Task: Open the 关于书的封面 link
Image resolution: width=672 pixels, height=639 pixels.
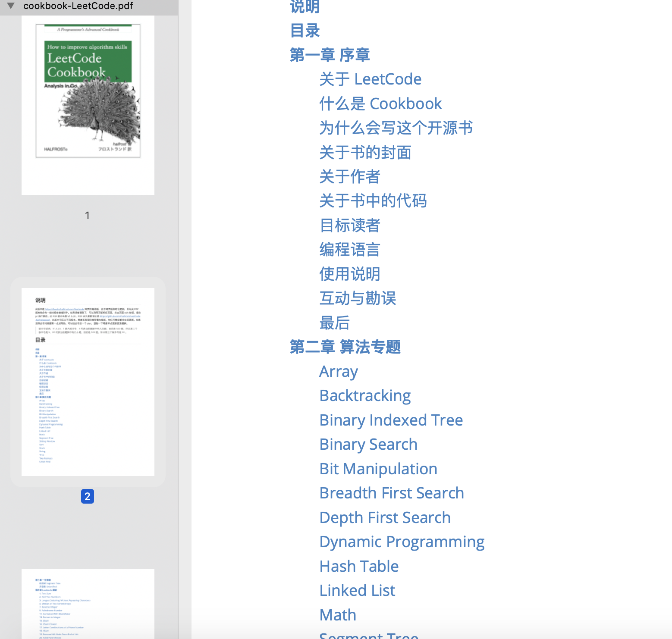Action: [366, 153]
